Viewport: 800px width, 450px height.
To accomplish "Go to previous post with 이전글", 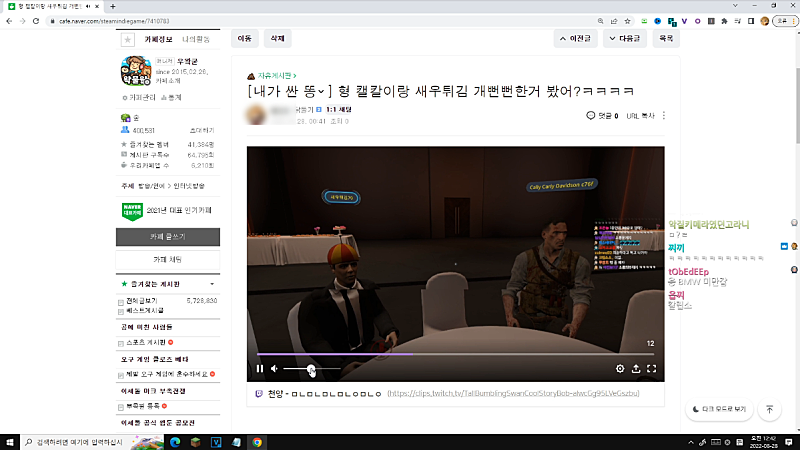I will [575, 38].
